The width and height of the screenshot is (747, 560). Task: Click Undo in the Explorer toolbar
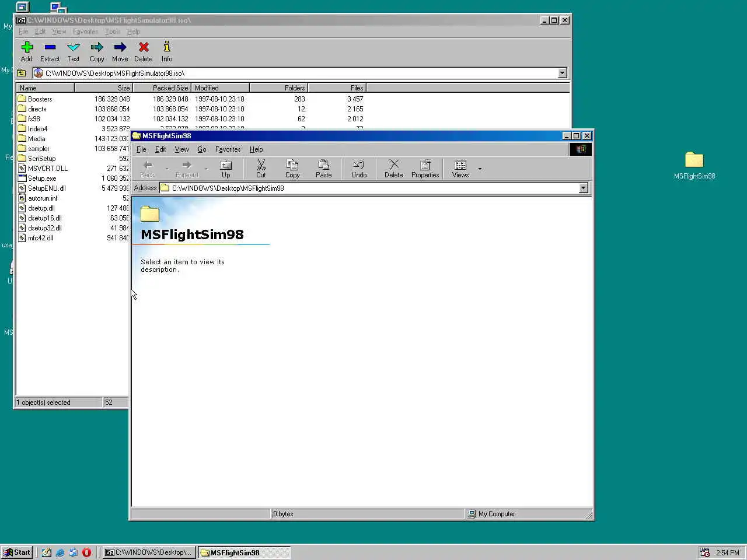(x=359, y=169)
